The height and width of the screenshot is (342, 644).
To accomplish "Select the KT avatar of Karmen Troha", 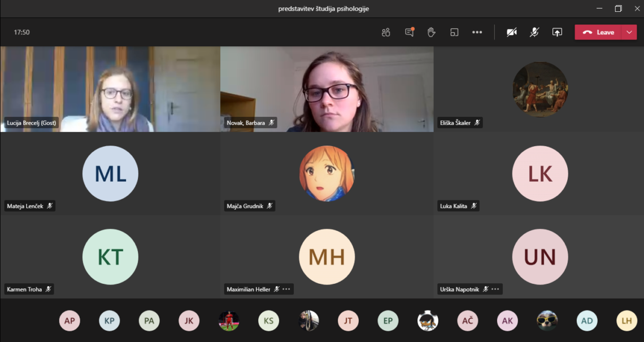I will 111,257.
